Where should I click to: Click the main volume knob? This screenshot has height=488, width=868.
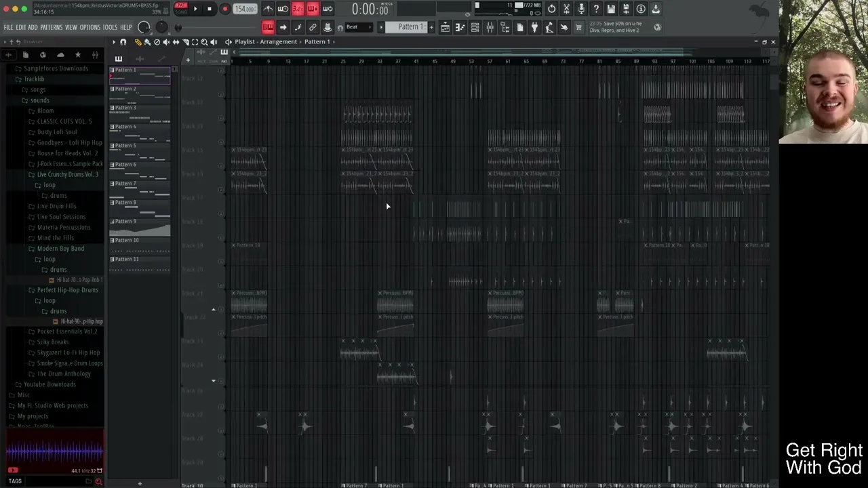click(x=144, y=27)
